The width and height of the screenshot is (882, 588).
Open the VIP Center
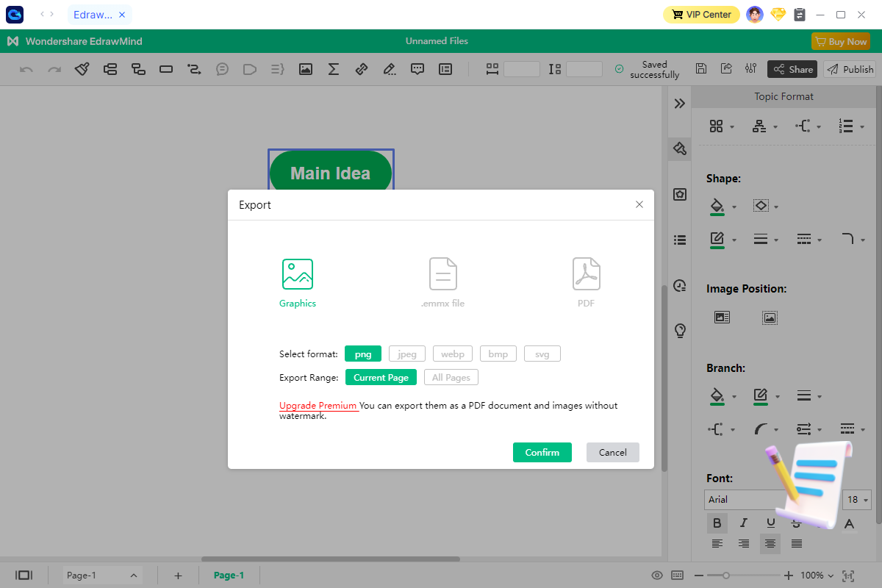700,14
